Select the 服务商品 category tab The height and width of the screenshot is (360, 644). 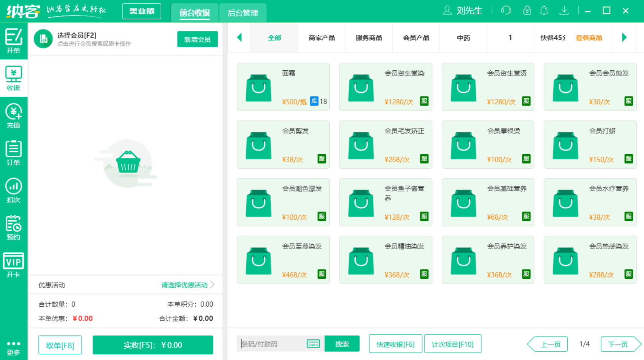point(368,38)
